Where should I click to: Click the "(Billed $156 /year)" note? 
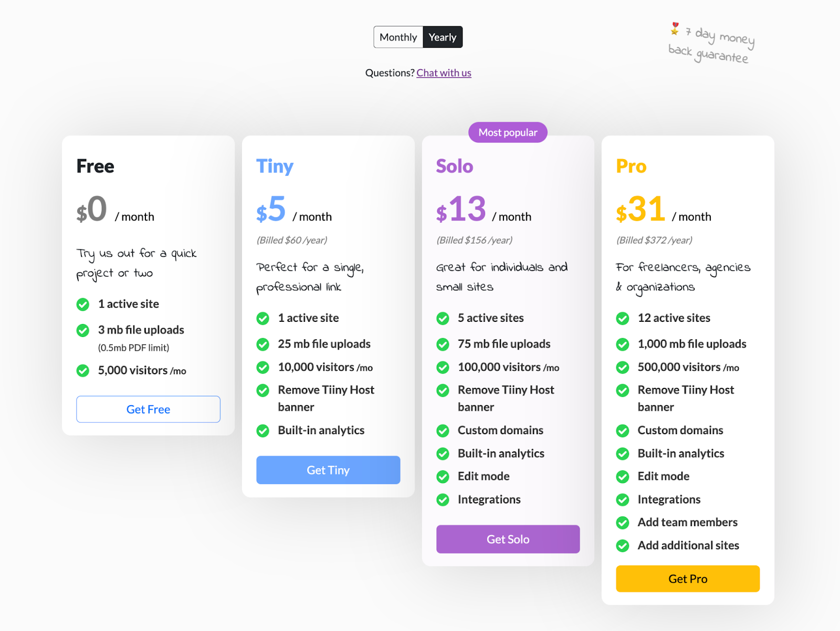pos(475,240)
